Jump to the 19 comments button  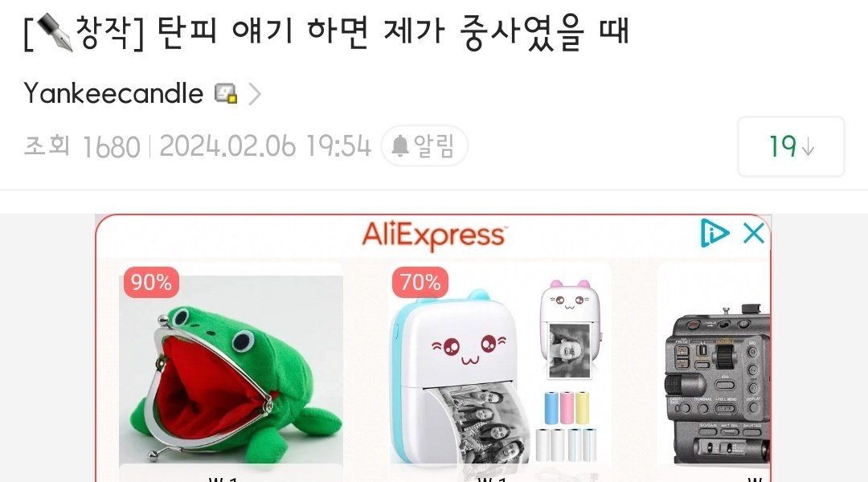tap(791, 147)
